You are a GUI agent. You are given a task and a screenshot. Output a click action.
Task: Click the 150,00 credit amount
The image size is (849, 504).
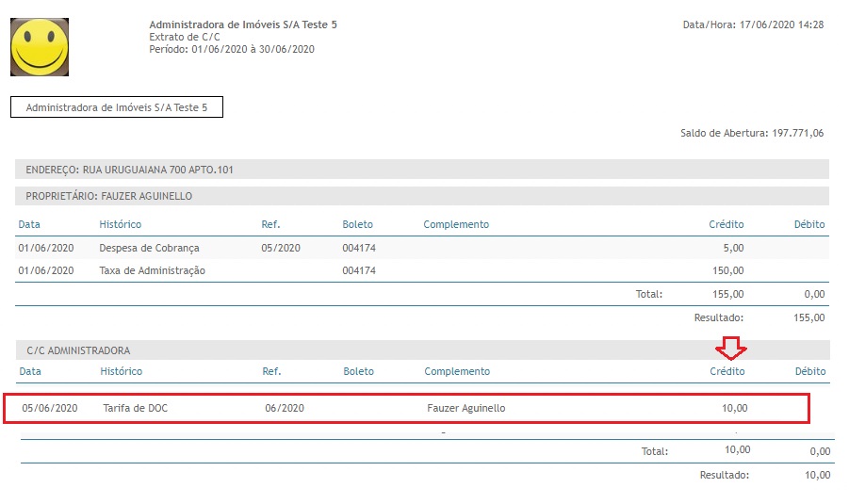coord(727,270)
